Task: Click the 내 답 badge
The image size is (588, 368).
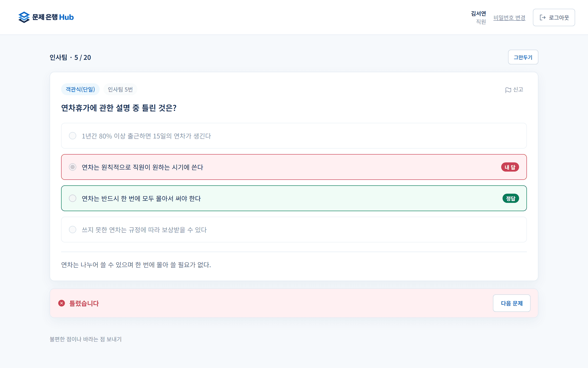Action: (x=510, y=167)
